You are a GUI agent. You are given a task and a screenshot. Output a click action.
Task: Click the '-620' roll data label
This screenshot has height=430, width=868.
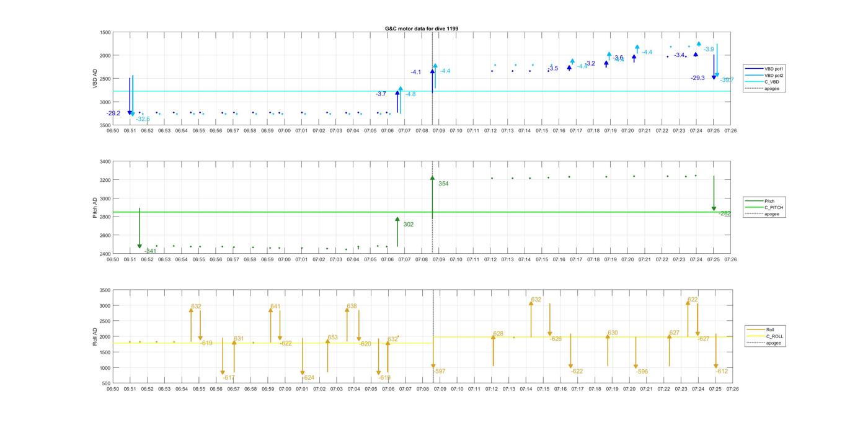tap(365, 344)
